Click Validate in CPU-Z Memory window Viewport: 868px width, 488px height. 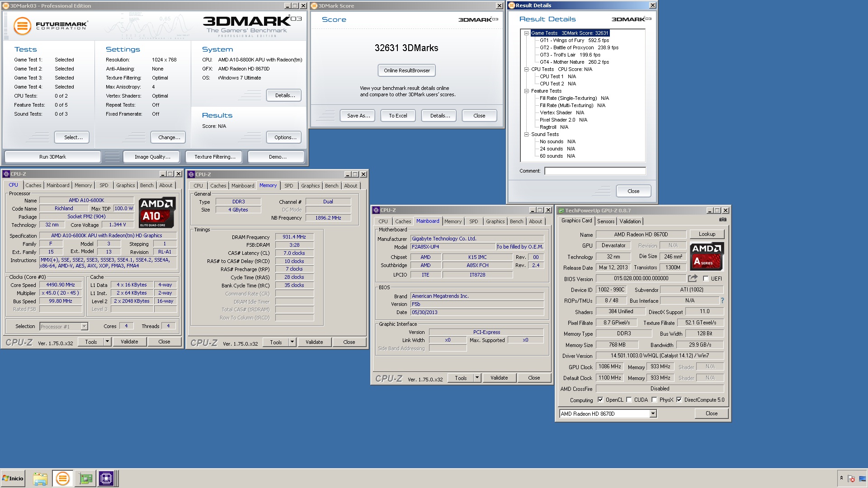[x=314, y=342]
